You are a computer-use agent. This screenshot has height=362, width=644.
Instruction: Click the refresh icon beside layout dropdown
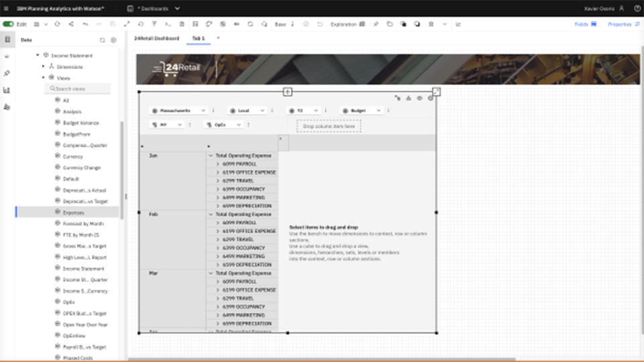58,24
